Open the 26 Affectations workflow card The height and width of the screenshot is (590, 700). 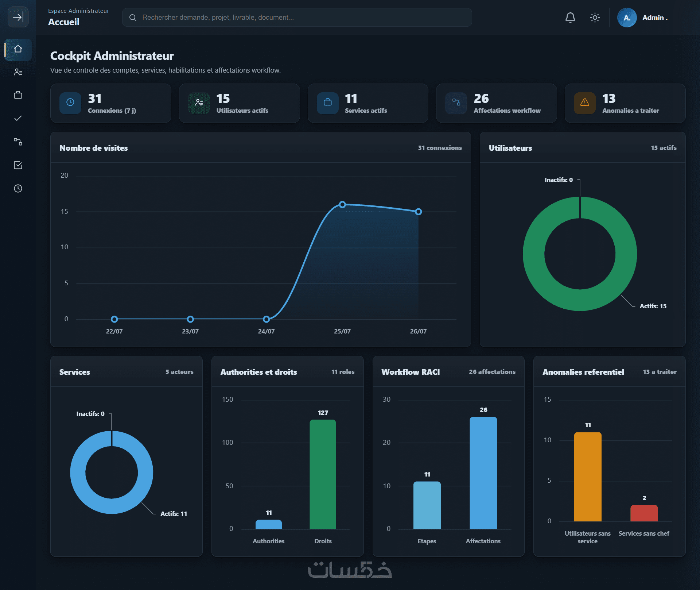click(x=496, y=103)
